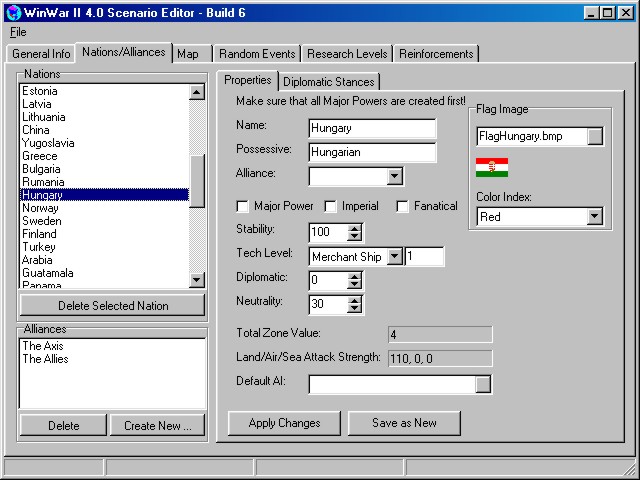Click Delete Selected Nation button
The height and width of the screenshot is (480, 640).
tap(112, 305)
